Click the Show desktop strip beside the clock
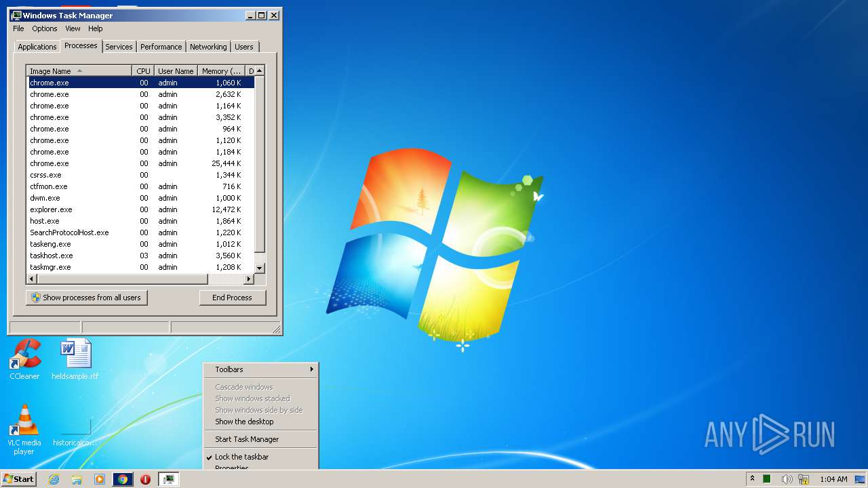 [861, 479]
